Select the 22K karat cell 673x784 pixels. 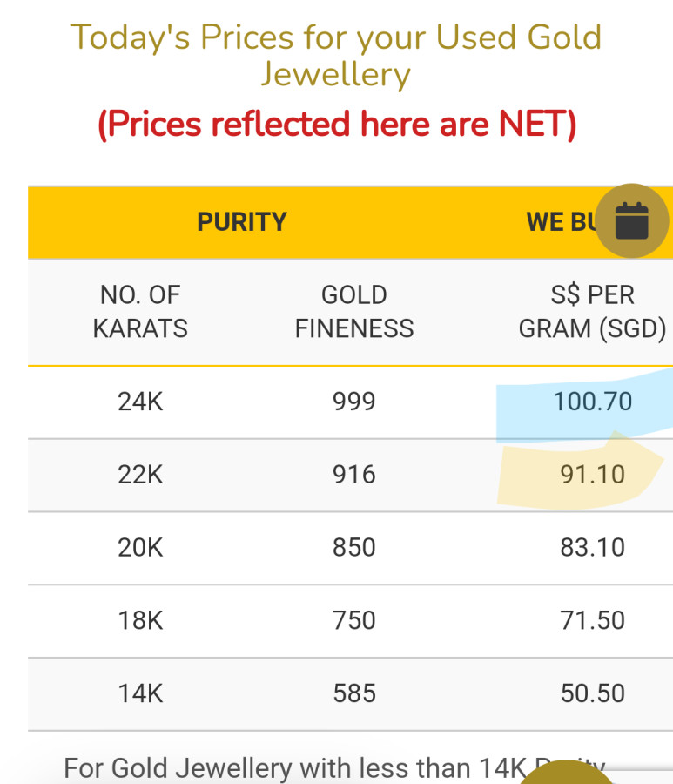(140, 475)
